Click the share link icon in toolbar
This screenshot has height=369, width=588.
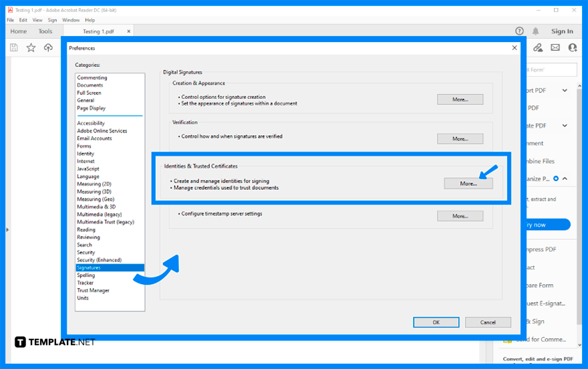coord(538,47)
